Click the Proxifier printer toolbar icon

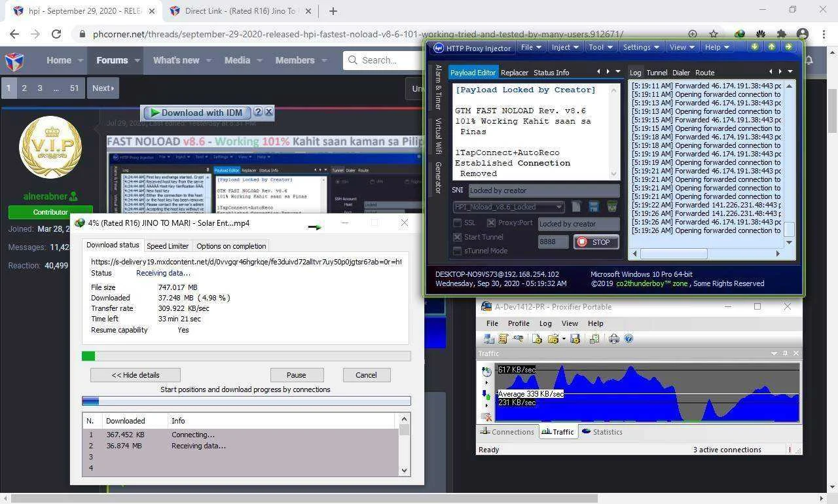point(614,338)
